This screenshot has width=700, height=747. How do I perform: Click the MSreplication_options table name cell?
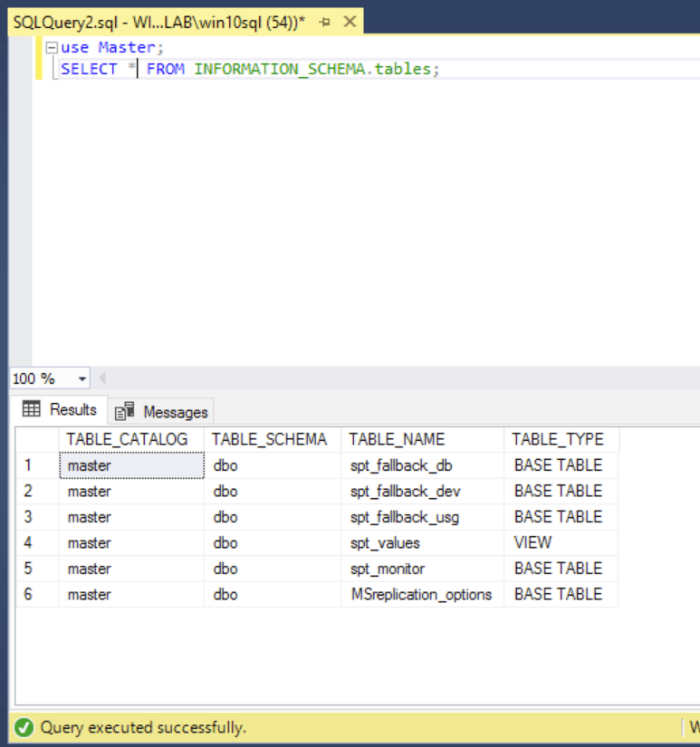(x=421, y=595)
